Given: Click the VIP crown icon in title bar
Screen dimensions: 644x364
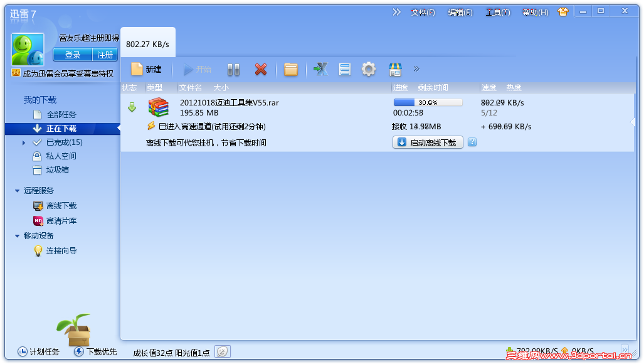Looking at the screenshot, I should 562,11.
